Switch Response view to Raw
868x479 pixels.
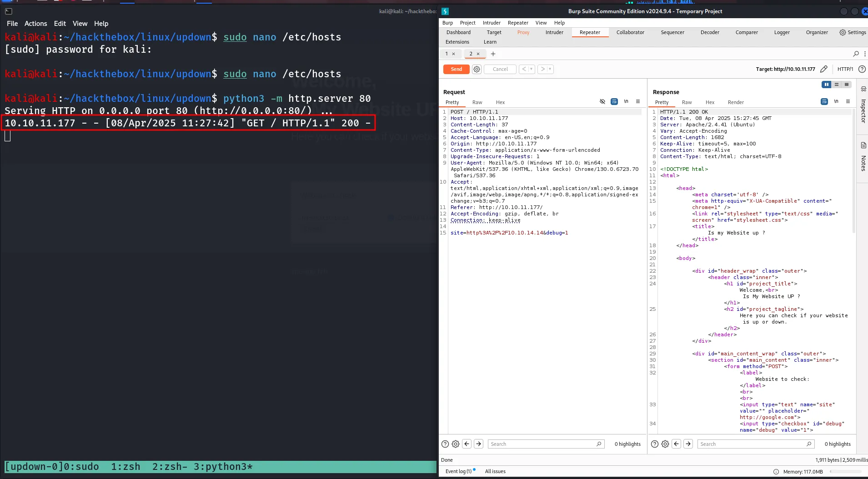tap(687, 102)
